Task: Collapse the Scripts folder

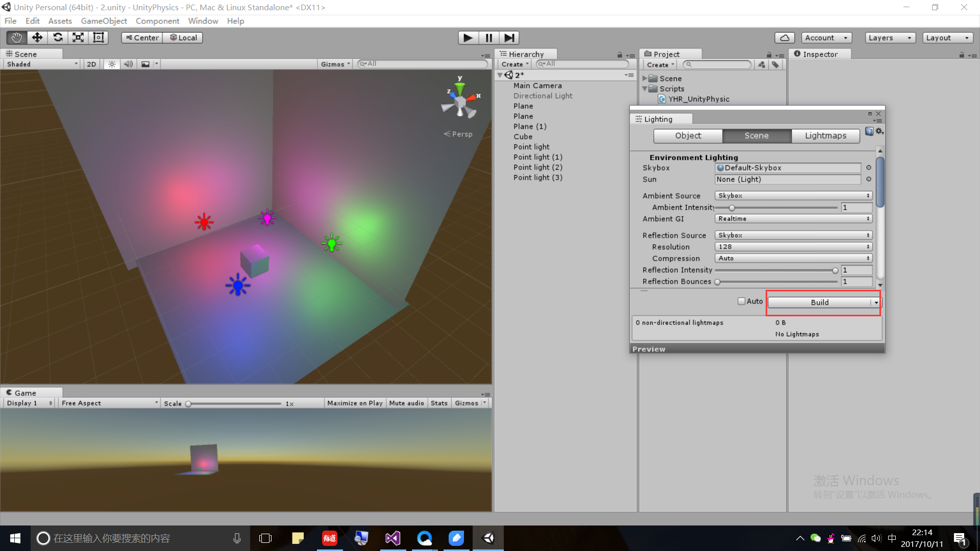Action: coord(645,89)
